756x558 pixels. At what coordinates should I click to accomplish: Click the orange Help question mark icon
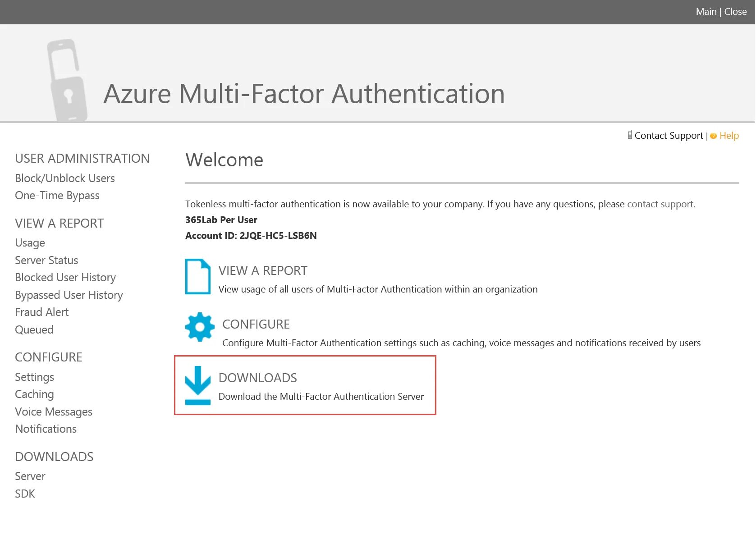[x=713, y=136]
